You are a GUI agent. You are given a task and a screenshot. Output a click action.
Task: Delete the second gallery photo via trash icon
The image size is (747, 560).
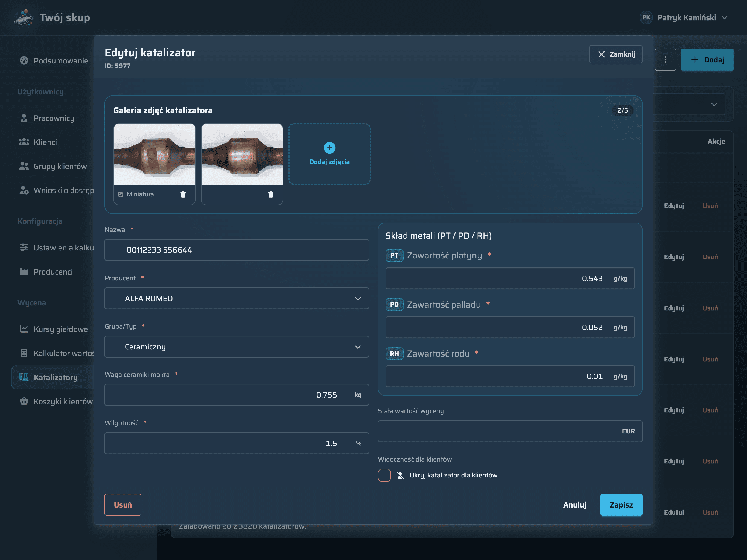click(x=270, y=194)
